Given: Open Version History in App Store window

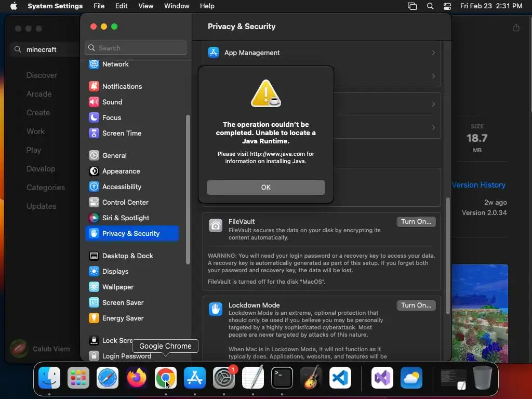Looking at the screenshot, I should [x=478, y=185].
